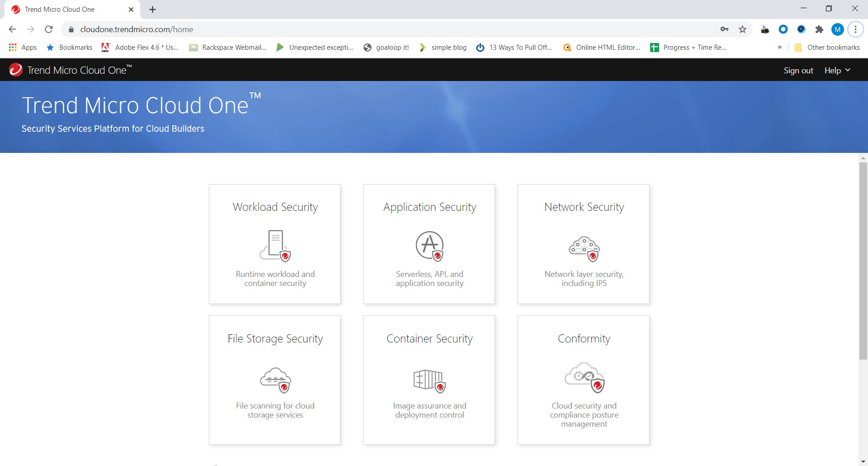Open the goaloop it! bookmark

387,48
